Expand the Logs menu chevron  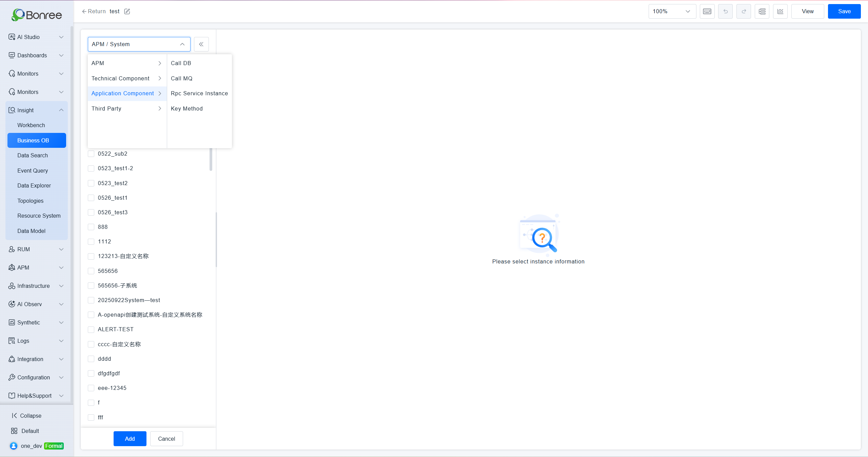pos(61,341)
